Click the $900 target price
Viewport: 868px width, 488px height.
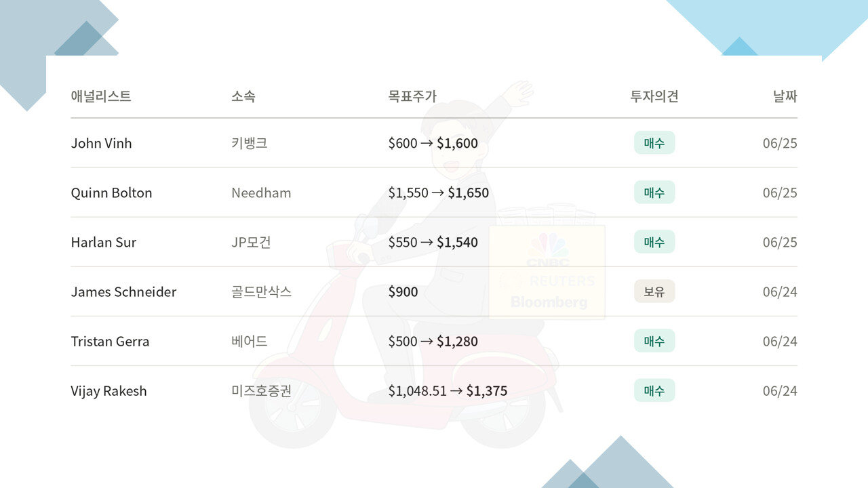click(403, 291)
